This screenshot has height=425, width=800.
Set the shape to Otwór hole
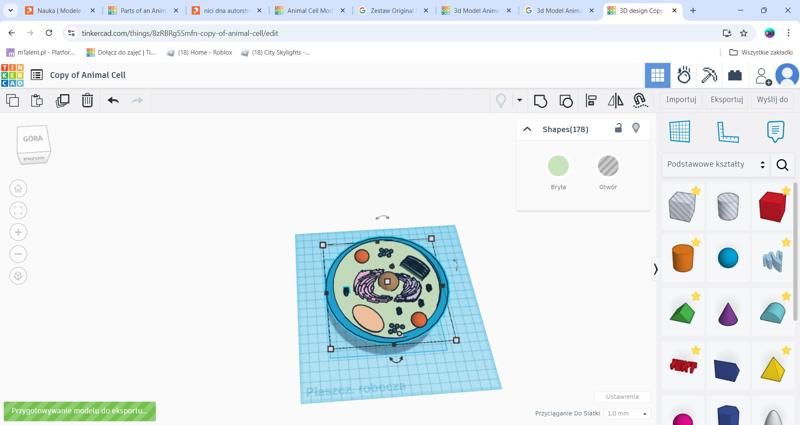click(608, 166)
